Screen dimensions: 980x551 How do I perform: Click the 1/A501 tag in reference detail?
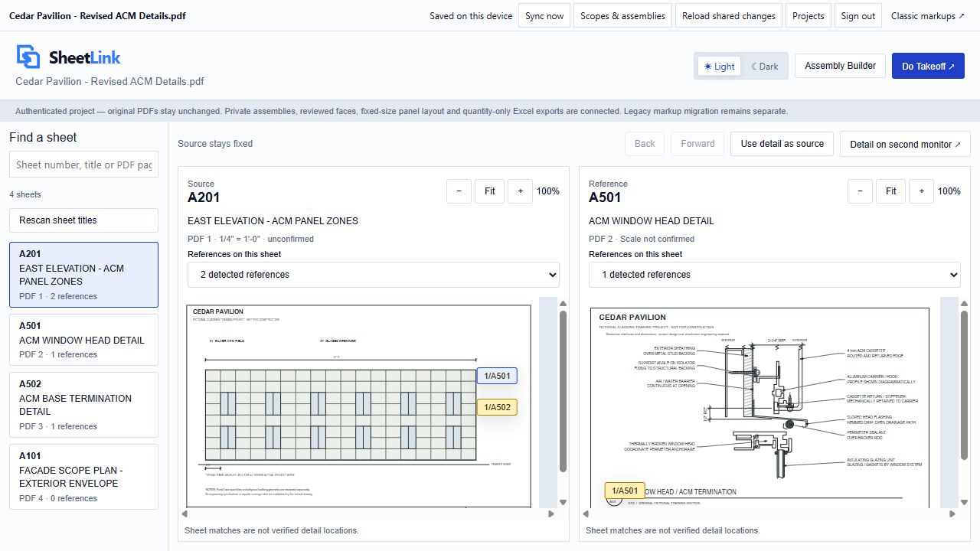625,491
